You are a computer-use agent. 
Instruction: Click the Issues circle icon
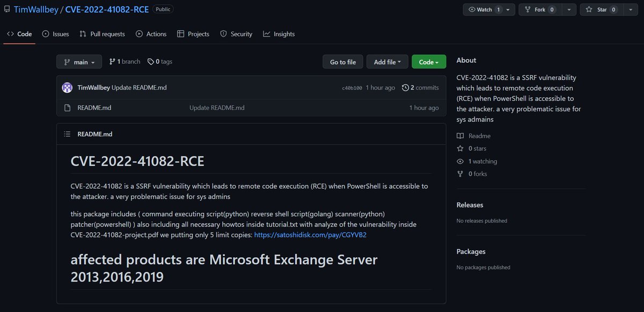pyautogui.click(x=46, y=34)
